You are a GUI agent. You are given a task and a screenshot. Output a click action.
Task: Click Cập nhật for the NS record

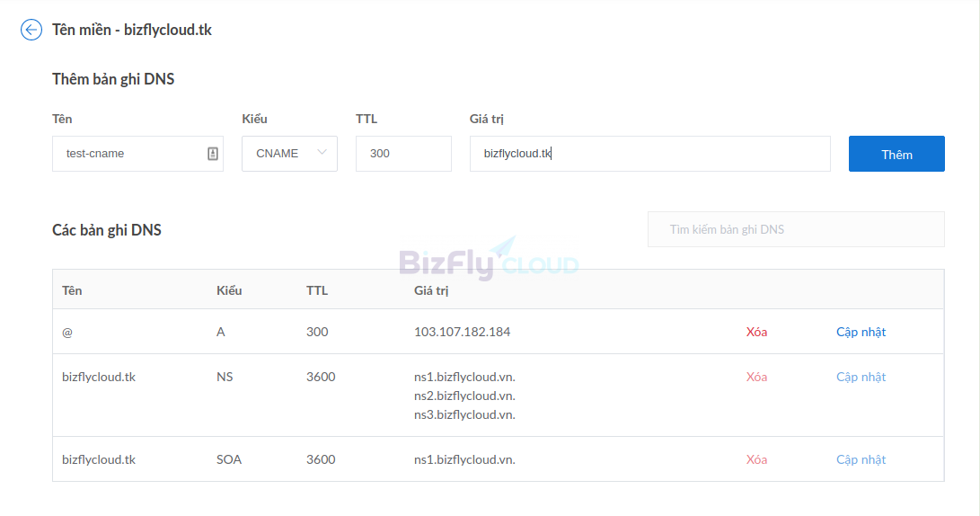click(861, 378)
